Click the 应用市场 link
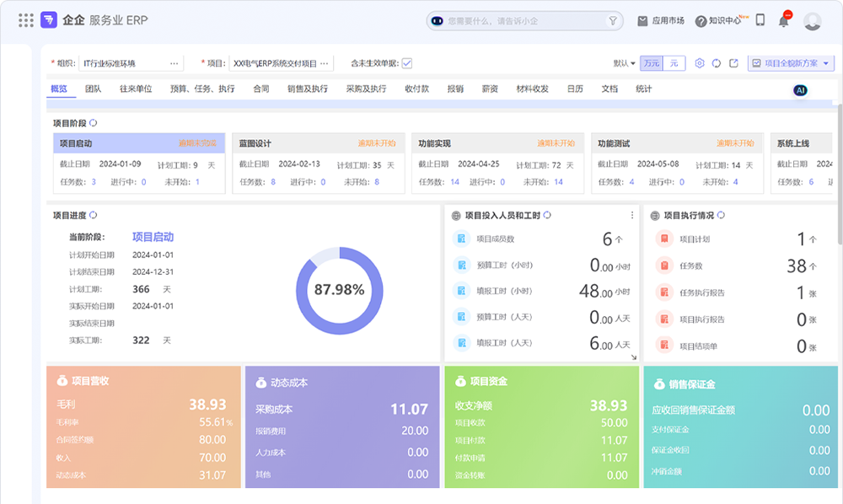Image resolution: width=843 pixels, height=504 pixels. pyautogui.click(x=661, y=20)
